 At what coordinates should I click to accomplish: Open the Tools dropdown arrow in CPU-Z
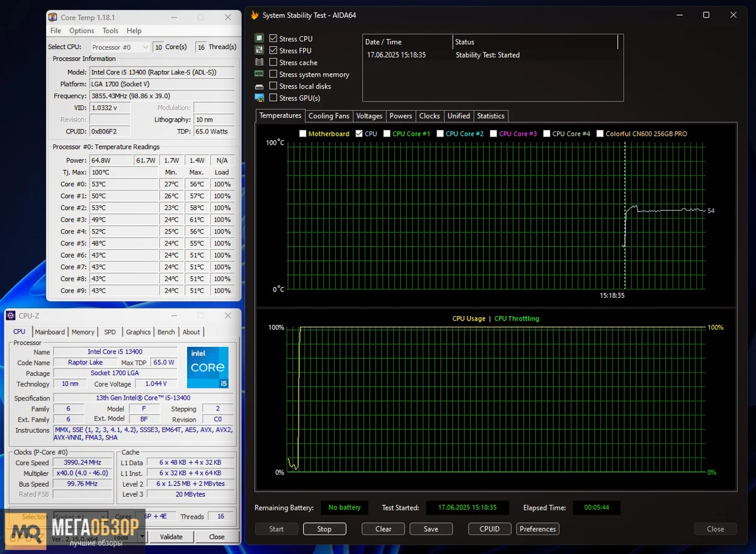(142, 537)
